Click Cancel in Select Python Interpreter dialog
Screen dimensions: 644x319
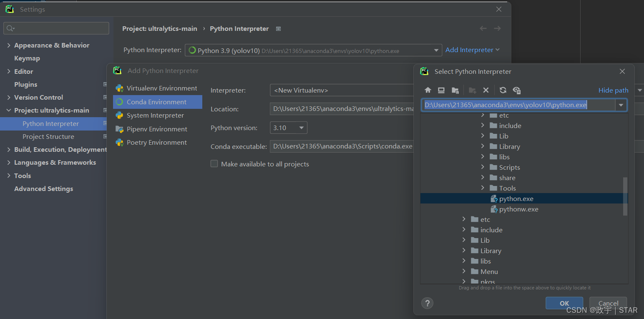pyautogui.click(x=608, y=303)
